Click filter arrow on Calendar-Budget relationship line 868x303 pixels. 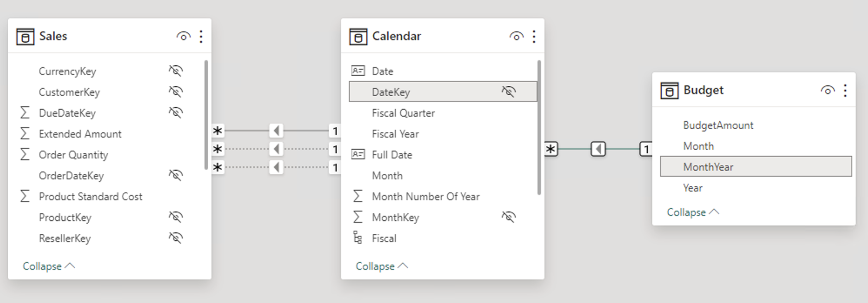598,149
